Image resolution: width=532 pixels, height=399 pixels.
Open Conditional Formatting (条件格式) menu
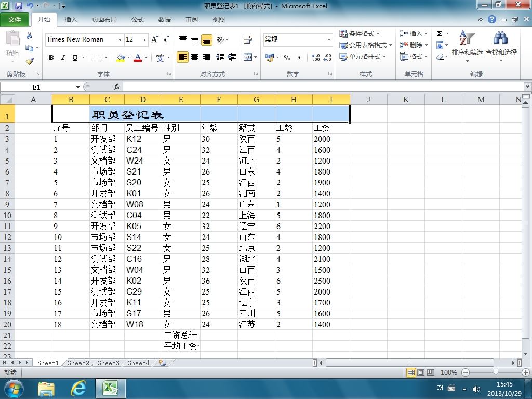pos(360,34)
